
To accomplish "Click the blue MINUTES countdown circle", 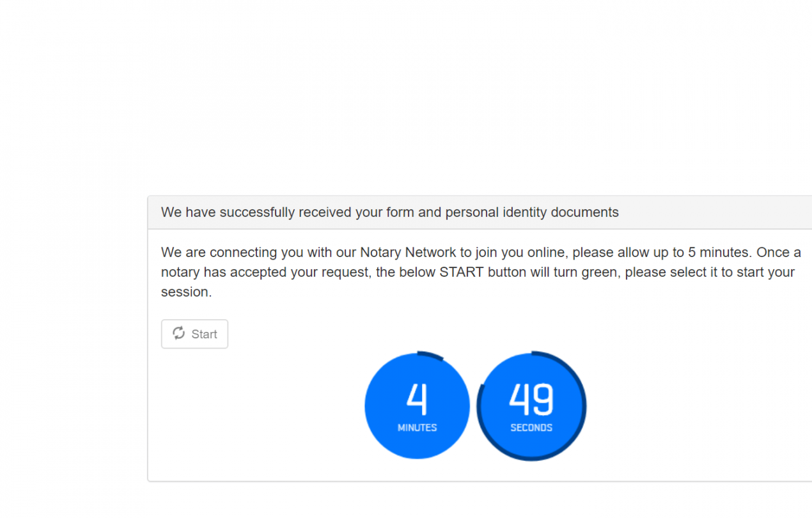I will pos(417,405).
